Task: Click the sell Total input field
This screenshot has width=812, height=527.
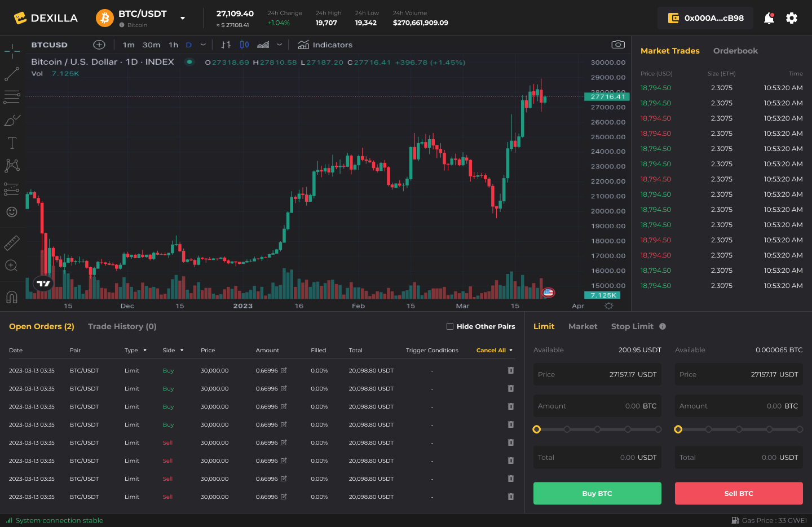Action: click(x=739, y=457)
